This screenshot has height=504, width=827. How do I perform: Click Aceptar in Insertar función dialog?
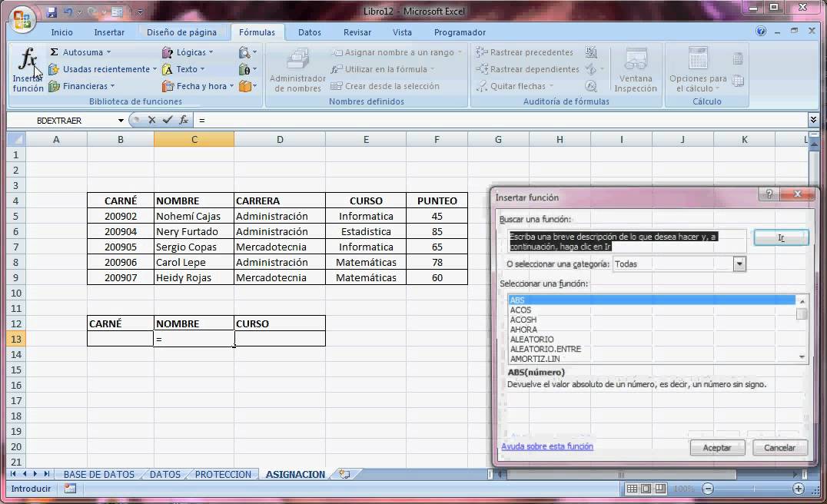(717, 448)
